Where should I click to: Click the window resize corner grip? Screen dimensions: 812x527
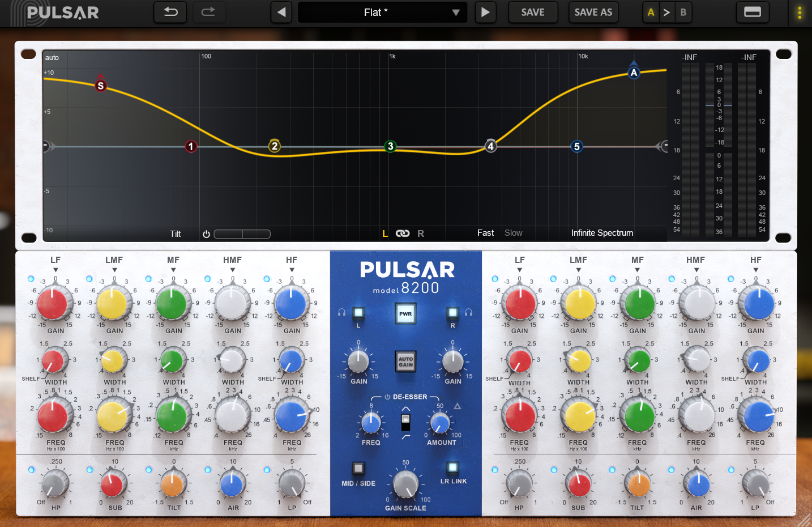(x=804, y=520)
